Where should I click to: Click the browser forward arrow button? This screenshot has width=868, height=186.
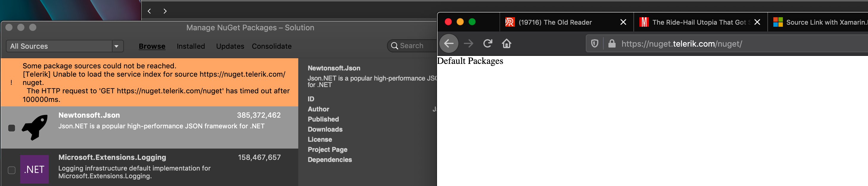pos(468,43)
